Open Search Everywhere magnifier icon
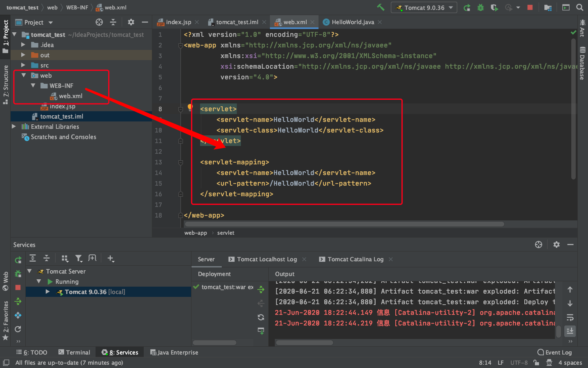 [x=579, y=7]
